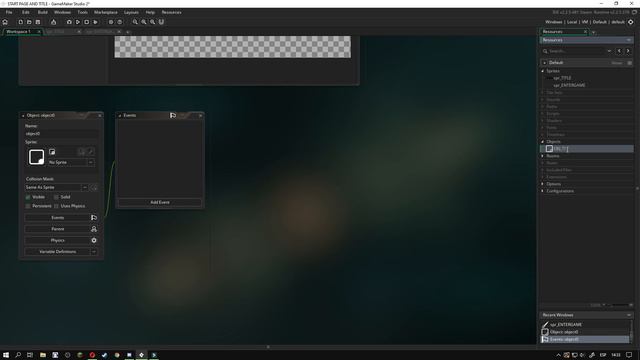The image size is (640, 360).
Task: Expand the Rooms tree folder
Action: [543, 156]
